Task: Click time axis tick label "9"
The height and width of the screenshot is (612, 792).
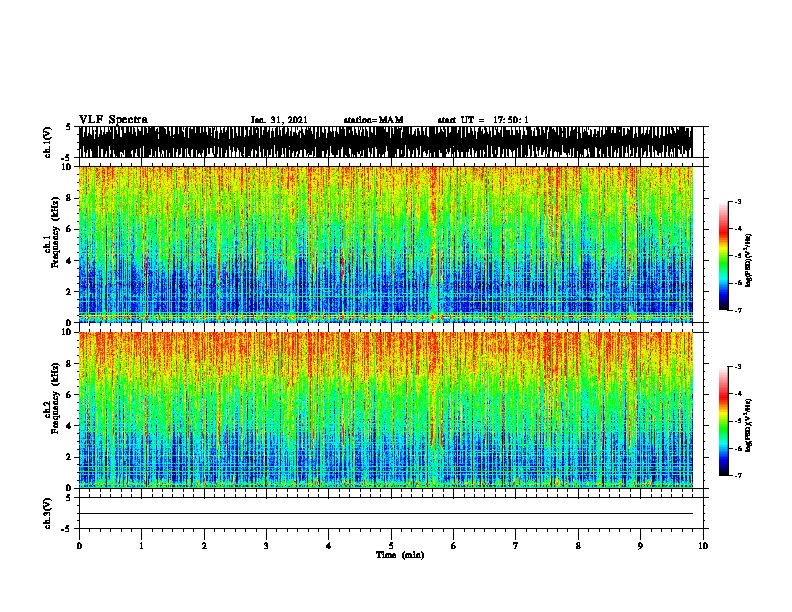Action: [x=640, y=546]
